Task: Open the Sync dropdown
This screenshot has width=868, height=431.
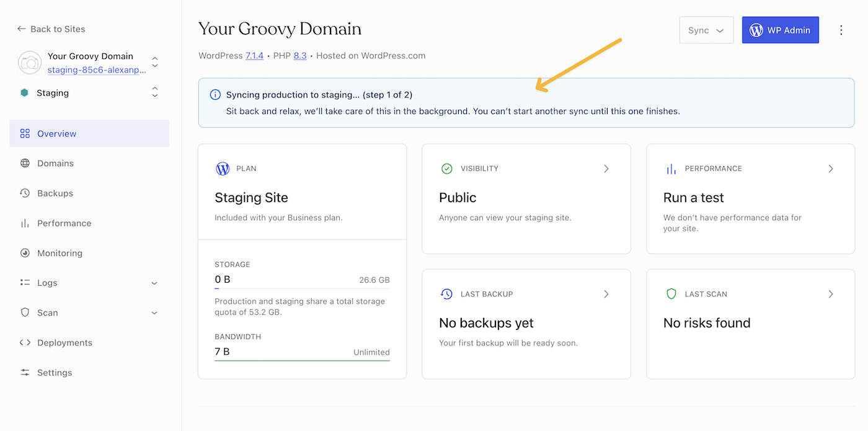Action: click(706, 30)
